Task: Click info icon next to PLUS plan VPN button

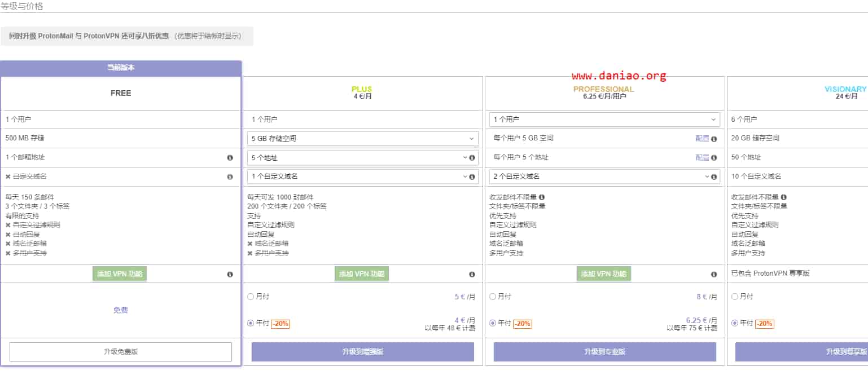Action: (x=472, y=275)
